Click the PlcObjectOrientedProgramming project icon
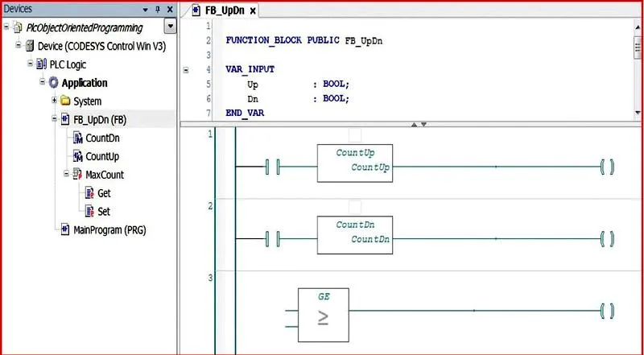644x355 pixels. [x=17, y=28]
